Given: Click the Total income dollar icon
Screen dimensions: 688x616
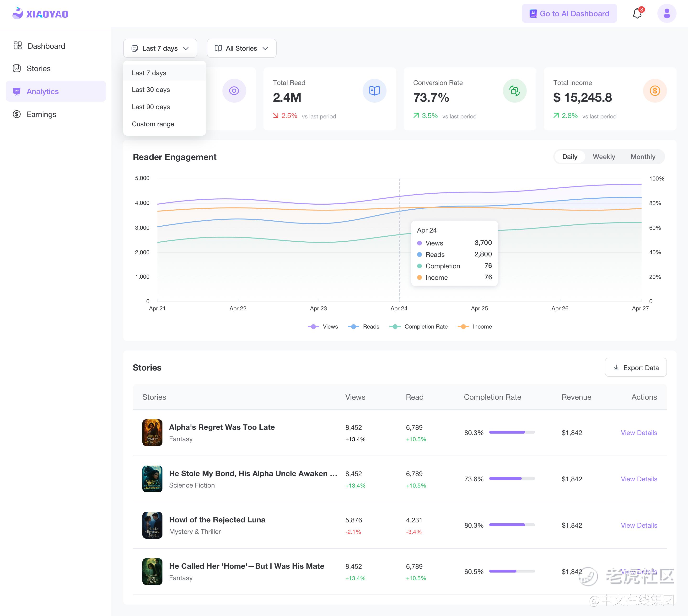Looking at the screenshot, I should pos(655,91).
